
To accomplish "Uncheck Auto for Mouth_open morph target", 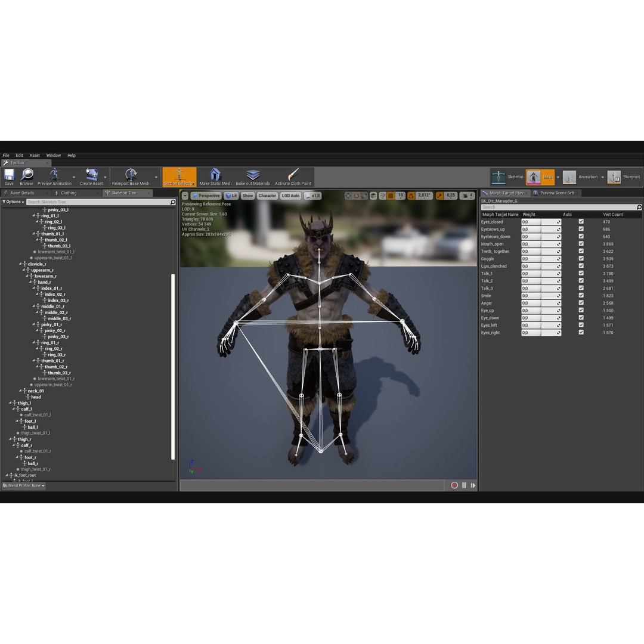I will [x=581, y=243].
